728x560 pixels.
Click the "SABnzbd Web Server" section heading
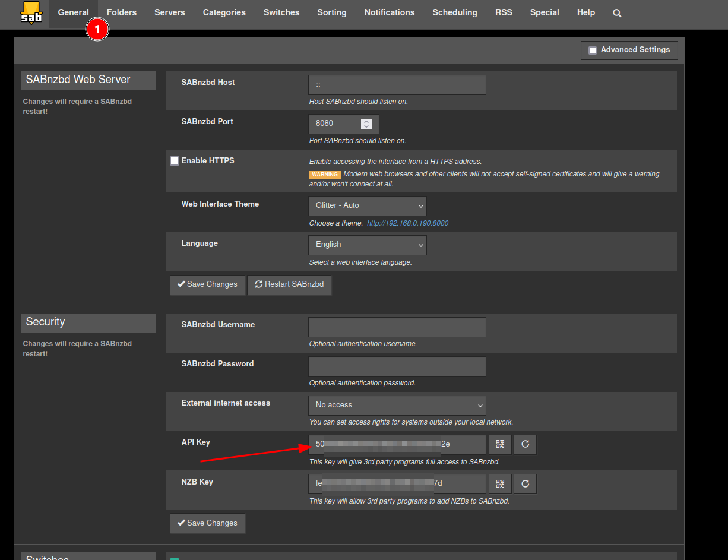click(88, 80)
